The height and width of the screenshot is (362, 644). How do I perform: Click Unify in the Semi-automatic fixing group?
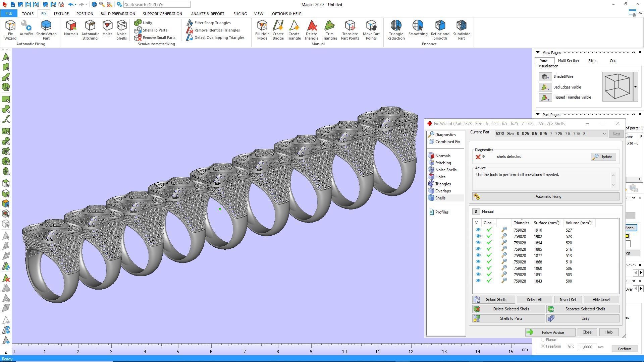[144, 23]
